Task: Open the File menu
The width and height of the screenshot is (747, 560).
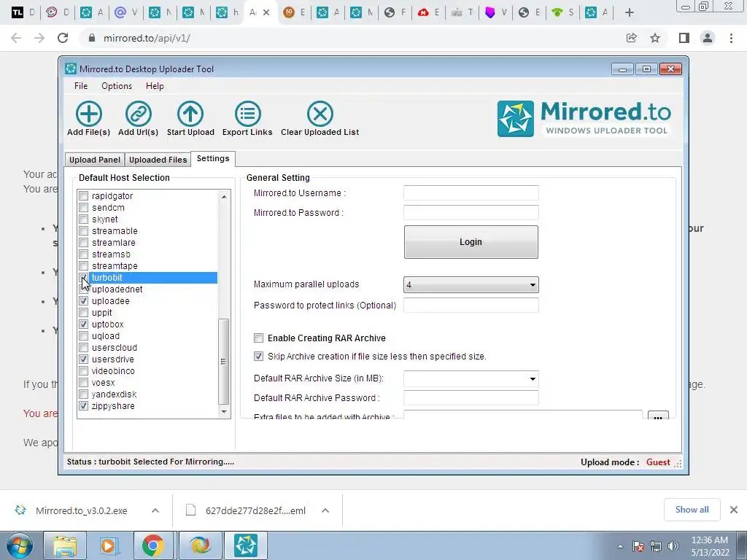Action: tap(81, 86)
